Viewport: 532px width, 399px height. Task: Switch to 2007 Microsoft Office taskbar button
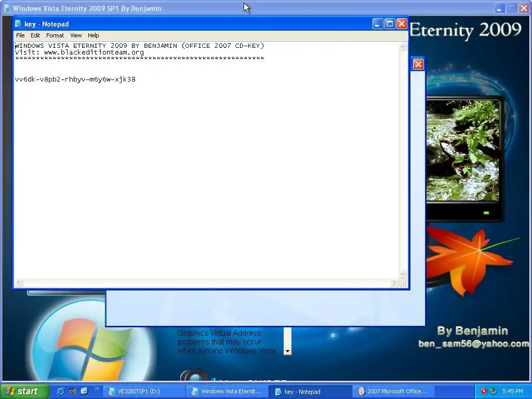(394, 392)
